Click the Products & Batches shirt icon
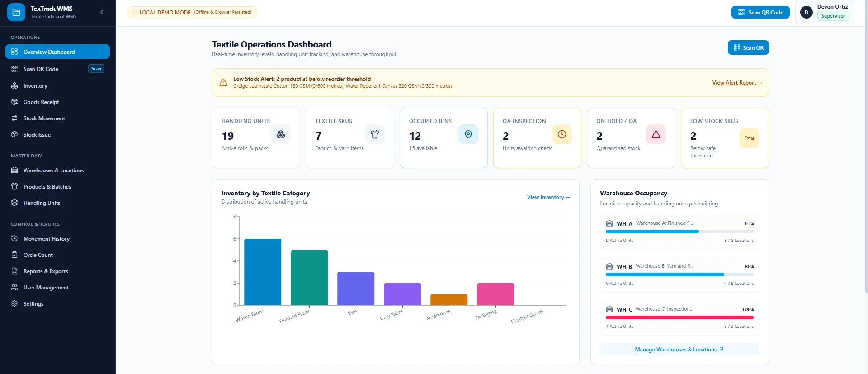The width and height of the screenshot is (868, 374). [x=14, y=186]
